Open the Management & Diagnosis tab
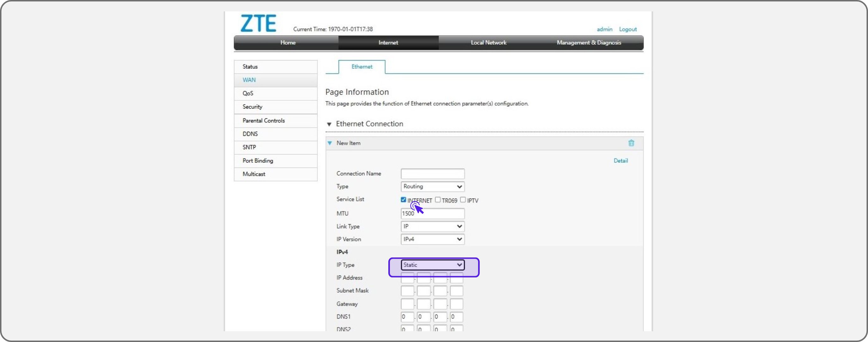 (x=589, y=42)
